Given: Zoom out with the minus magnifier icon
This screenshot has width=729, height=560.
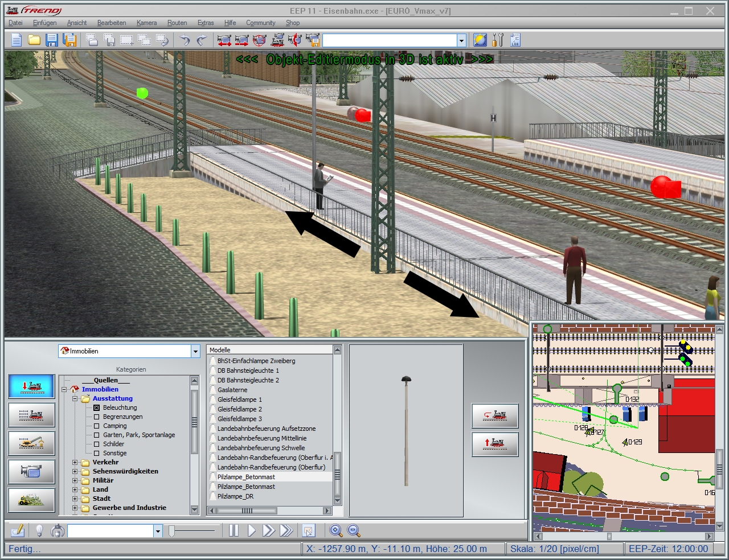Looking at the screenshot, I should click(x=354, y=530).
